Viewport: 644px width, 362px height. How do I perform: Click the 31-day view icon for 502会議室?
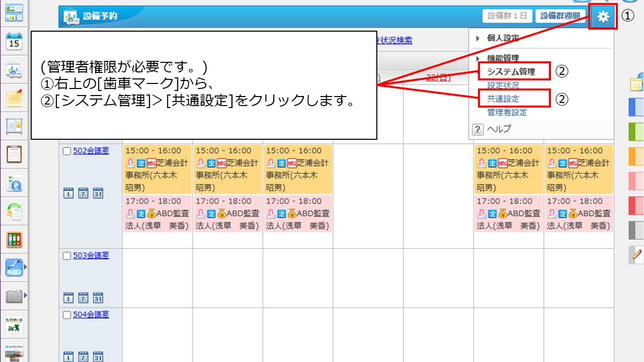click(98, 193)
